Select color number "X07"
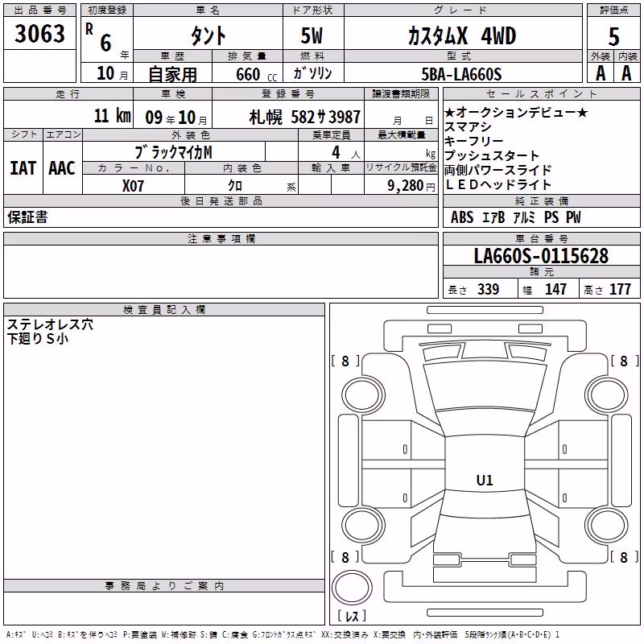 pyautogui.click(x=133, y=186)
